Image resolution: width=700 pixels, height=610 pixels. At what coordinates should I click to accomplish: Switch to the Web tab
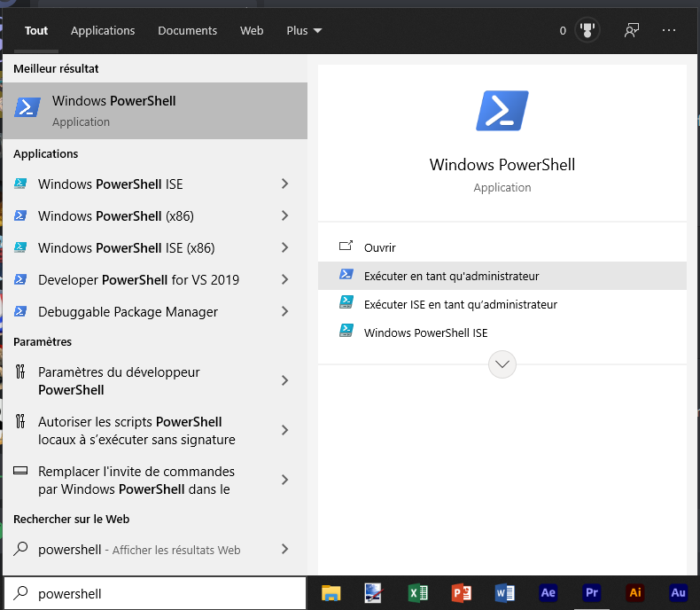click(x=252, y=31)
